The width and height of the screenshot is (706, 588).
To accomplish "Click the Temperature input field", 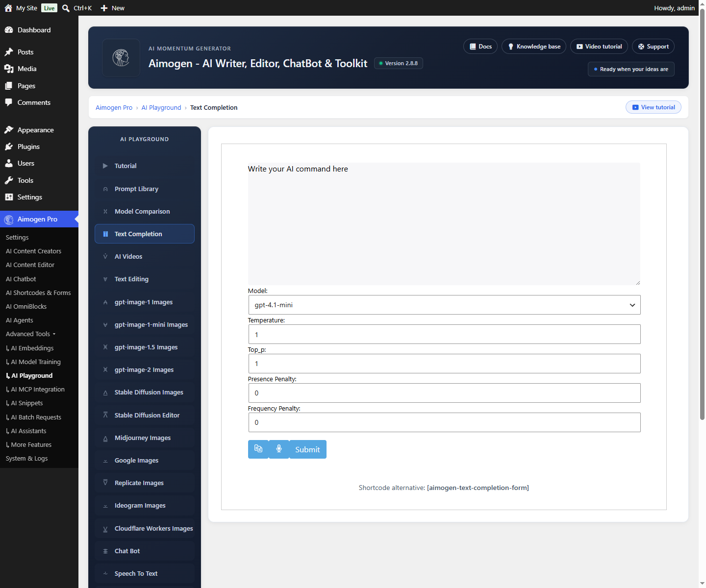I will pyautogui.click(x=444, y=334).
